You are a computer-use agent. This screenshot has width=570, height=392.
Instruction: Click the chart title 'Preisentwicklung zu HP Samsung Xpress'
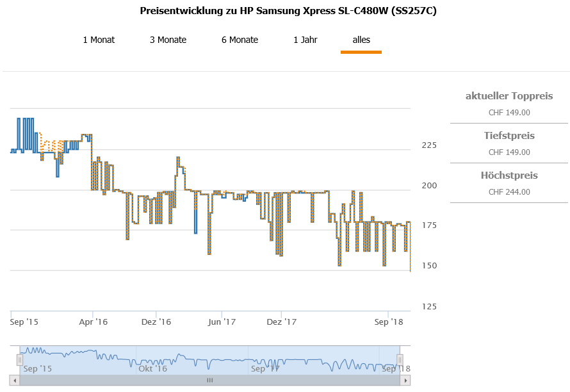(288, 11)
